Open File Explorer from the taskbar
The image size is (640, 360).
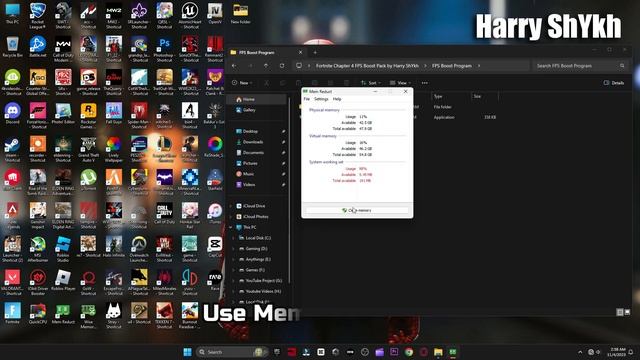[x=438, y=352]
